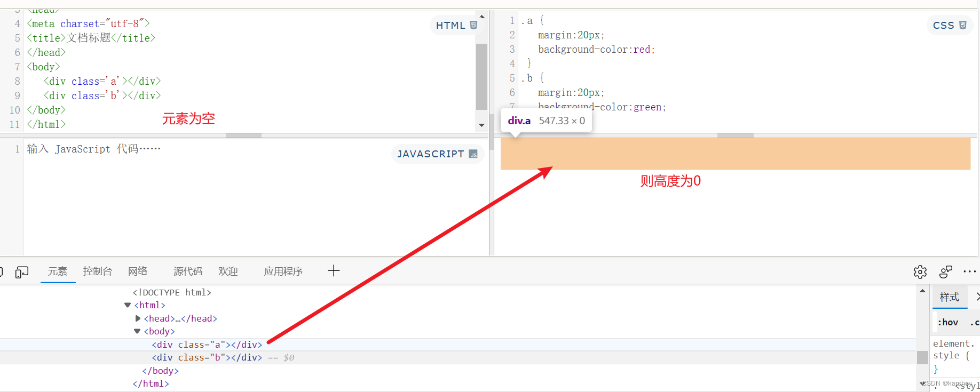Expand the head node in DOM tree
The width and height of the screenshot is (980, 392).
[x=138, y=318]
